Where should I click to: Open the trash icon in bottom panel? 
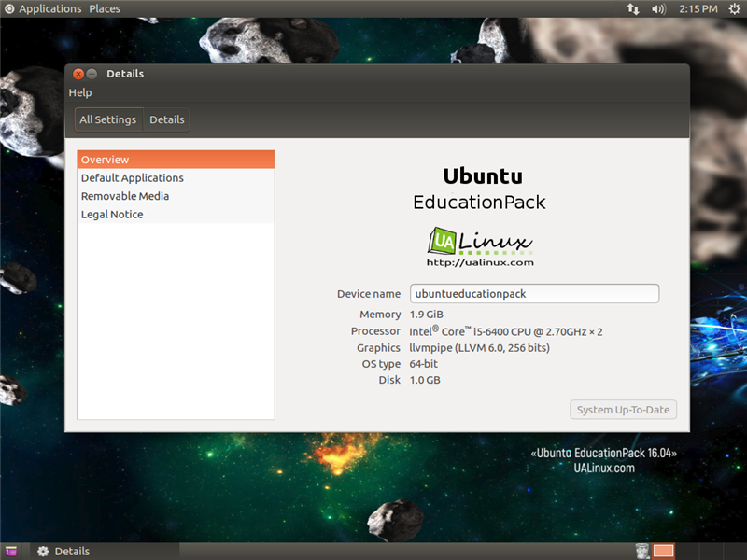pyautogui.click(x=642, y=552)
